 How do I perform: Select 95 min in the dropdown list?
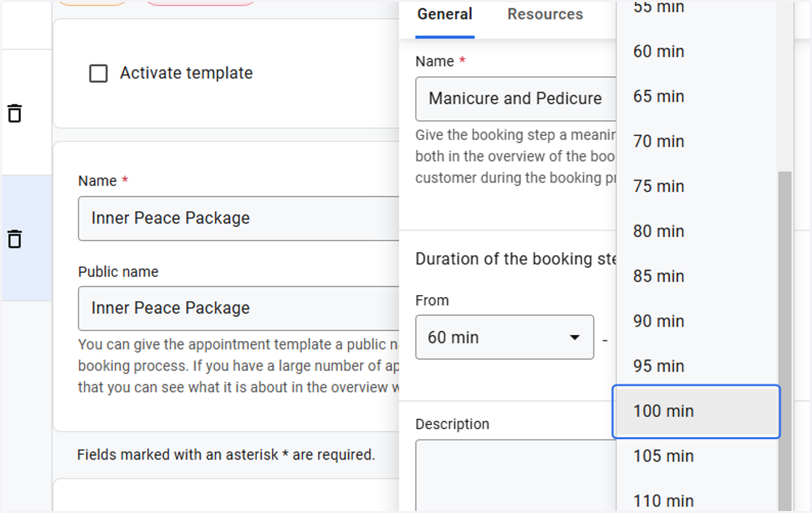[697, 366]
